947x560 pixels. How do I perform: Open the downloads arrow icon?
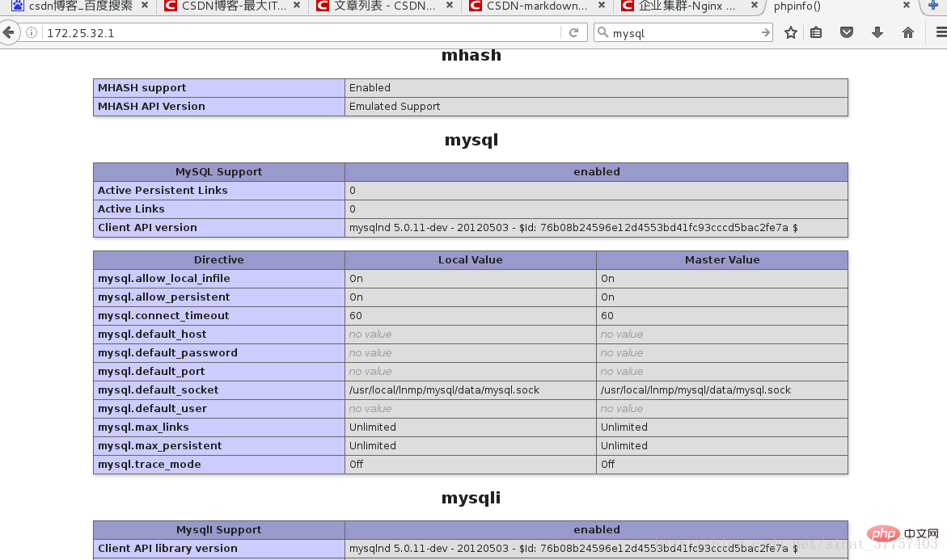click(877, 32)
